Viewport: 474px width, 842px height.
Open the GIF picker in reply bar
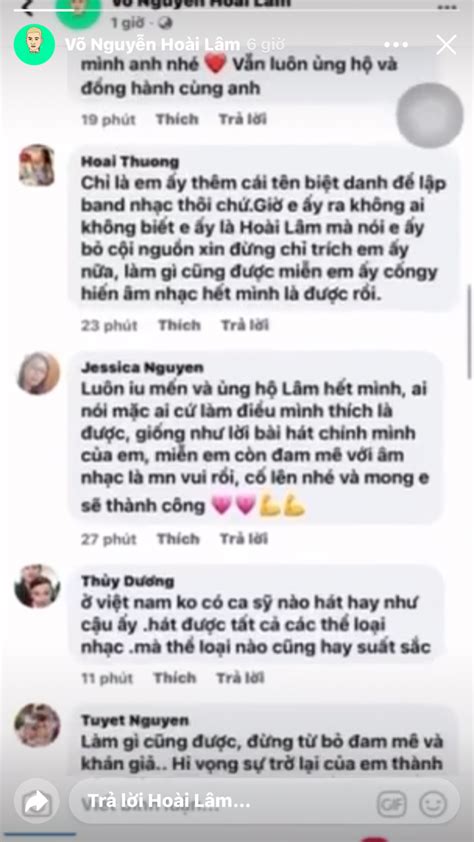pyautogui.click(x=391, y=804)
